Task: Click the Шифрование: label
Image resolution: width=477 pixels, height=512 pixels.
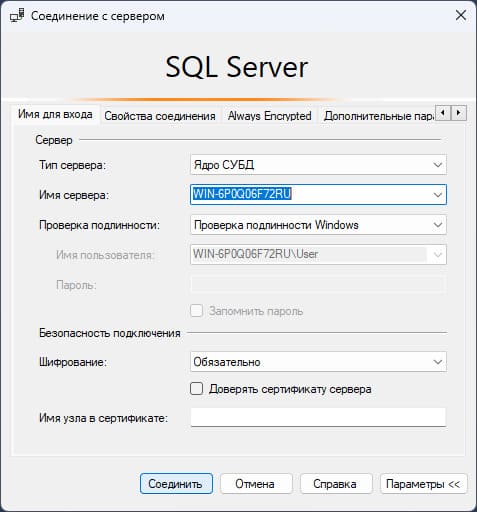Action: coord(73,362)
